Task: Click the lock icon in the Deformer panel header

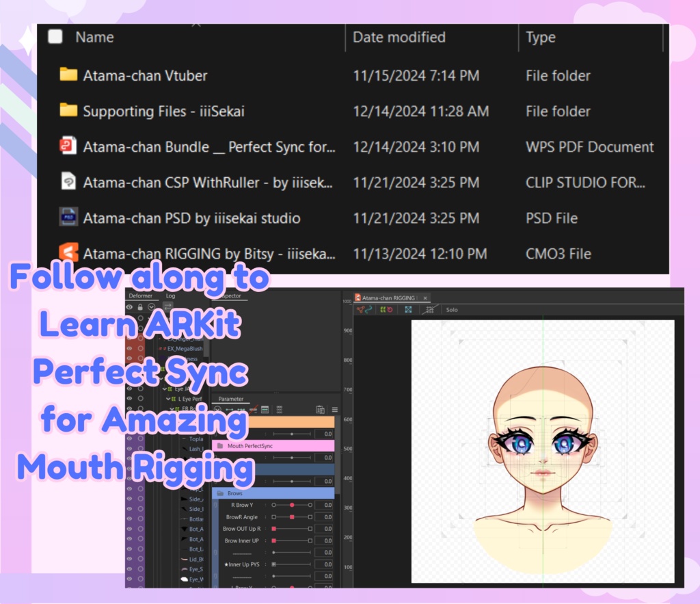Action: click(140, 307)
